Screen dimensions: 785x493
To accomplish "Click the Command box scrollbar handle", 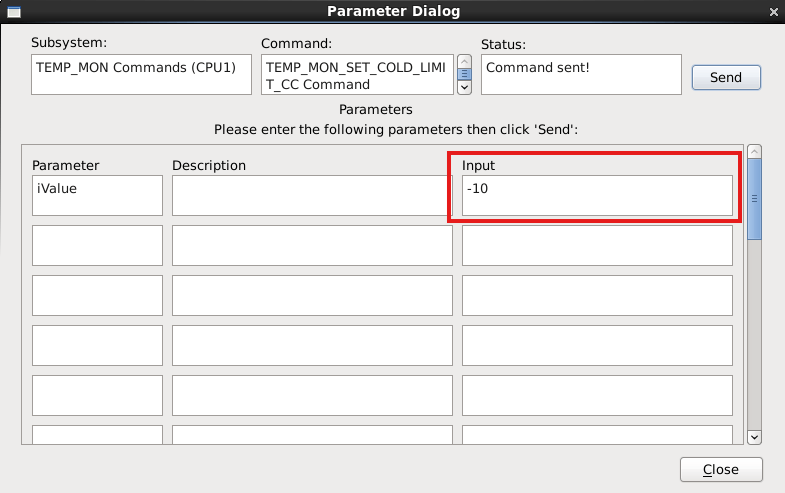I will (x=464, y=74).
